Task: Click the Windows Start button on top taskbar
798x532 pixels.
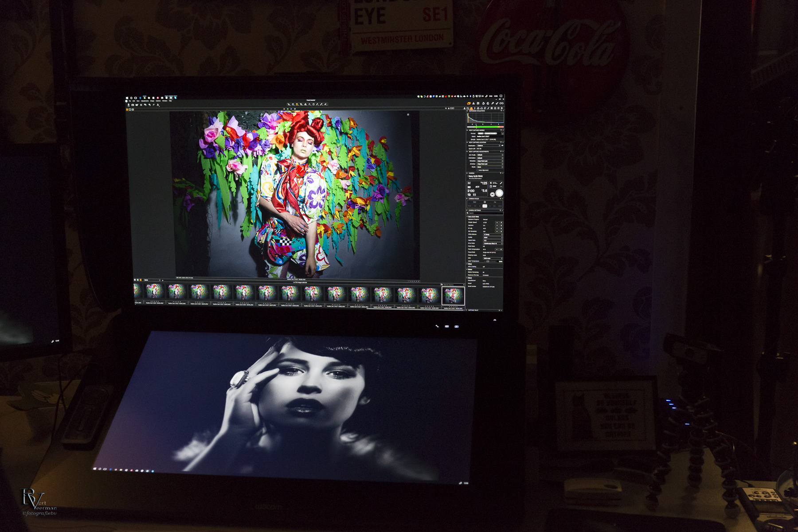Action: click(127, 98)
